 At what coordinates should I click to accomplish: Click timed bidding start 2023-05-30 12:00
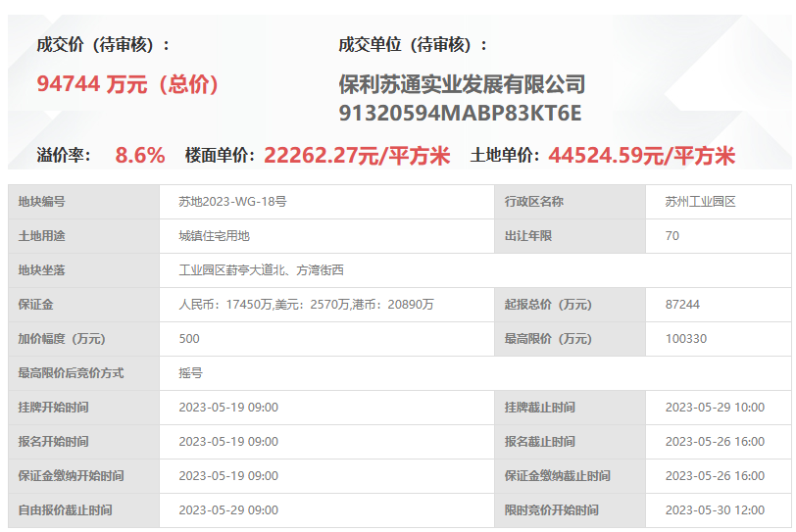pos(715,510)
